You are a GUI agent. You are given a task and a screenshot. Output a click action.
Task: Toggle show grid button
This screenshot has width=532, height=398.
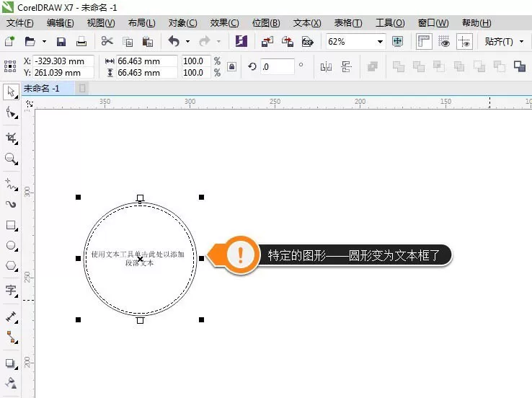(x=444, y=42)
